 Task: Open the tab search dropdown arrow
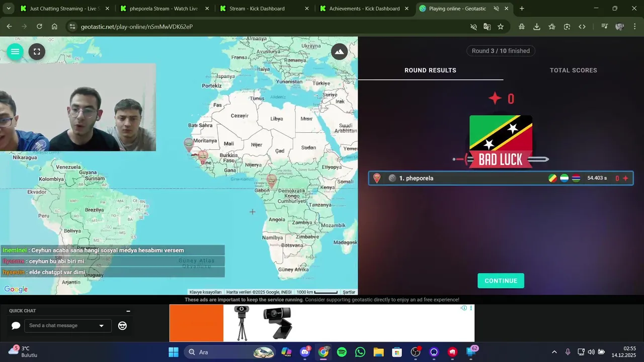tap(8, 9)
